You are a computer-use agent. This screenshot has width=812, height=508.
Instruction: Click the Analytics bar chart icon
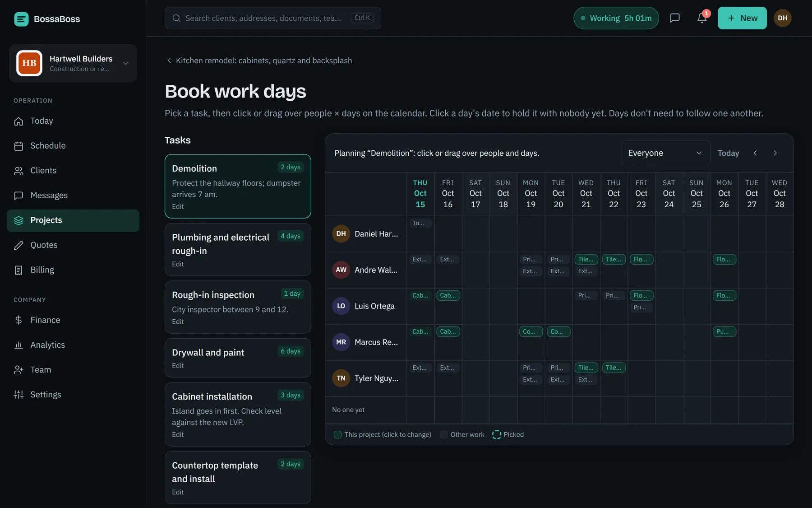tap(18, 345)
